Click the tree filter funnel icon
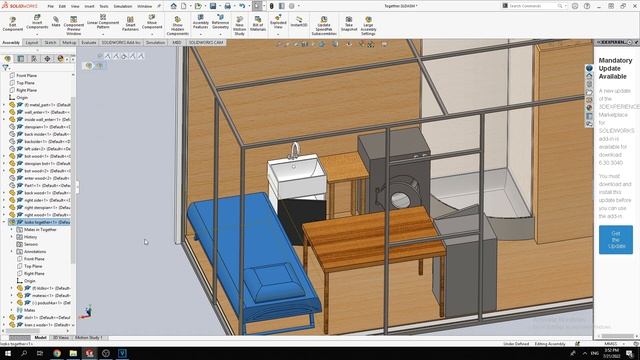Image resolution: width=640 pixels, height=360 pixels. click(x=5, y=67)
